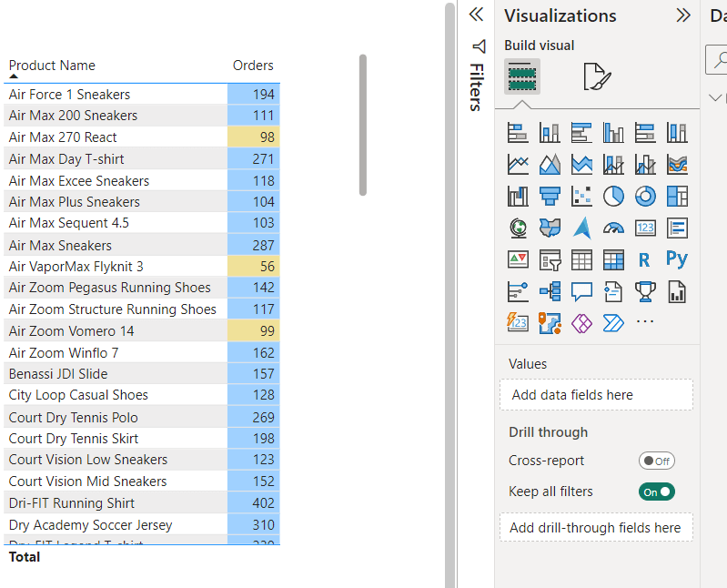Screen dimensions: 727x588
Task: Select the card visual
Action: click(x=645, y=228)
